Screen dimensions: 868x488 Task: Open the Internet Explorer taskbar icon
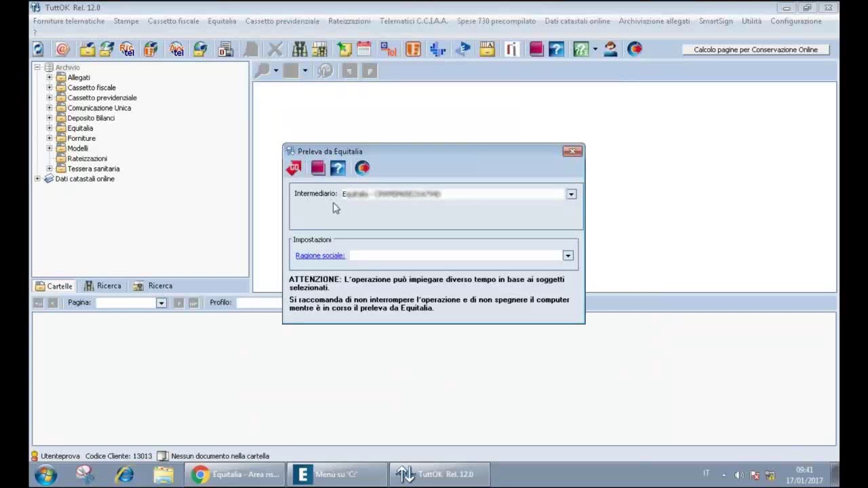(125, 474)
